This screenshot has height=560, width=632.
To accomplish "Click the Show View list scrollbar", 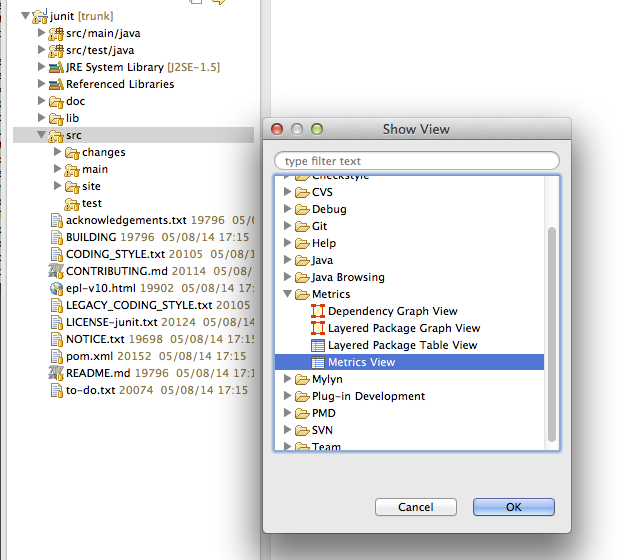I will click(551, 330).
